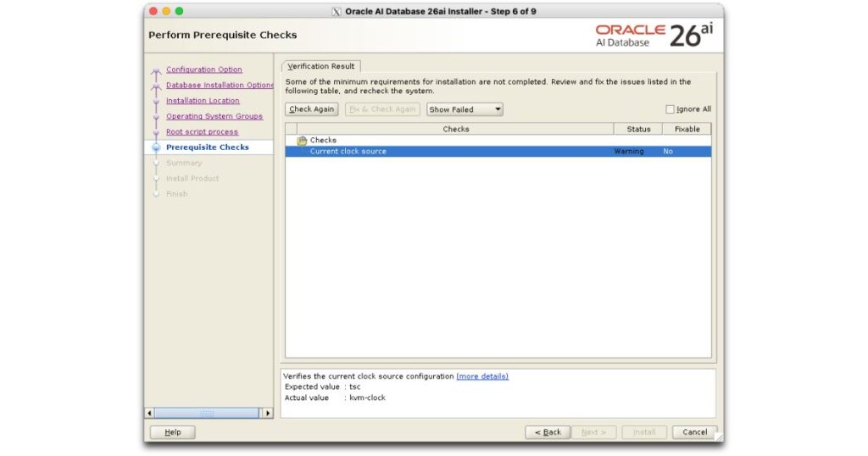Click the Checks tree root row
This screenshot has width=868, height=456.
click(x=498, y=141)
